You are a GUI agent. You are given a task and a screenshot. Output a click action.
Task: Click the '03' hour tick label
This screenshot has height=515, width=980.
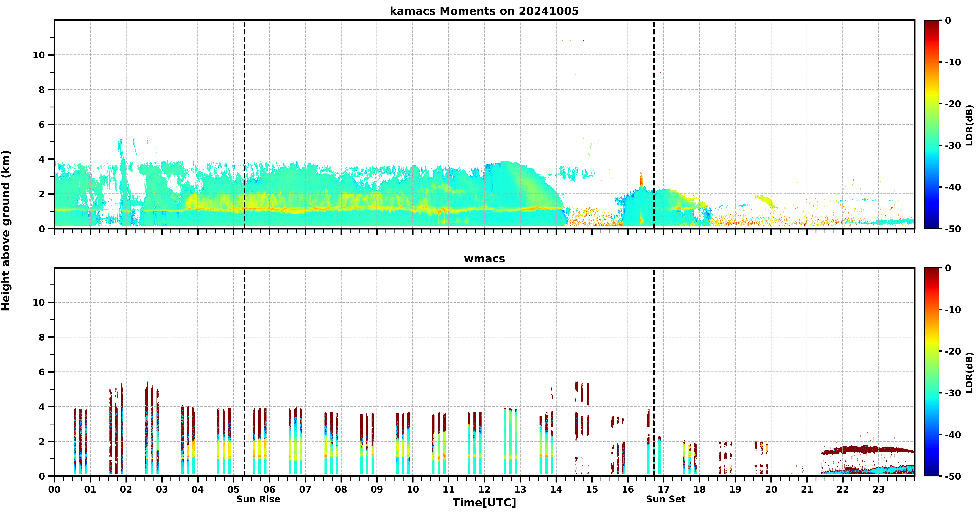click(162, 489)
